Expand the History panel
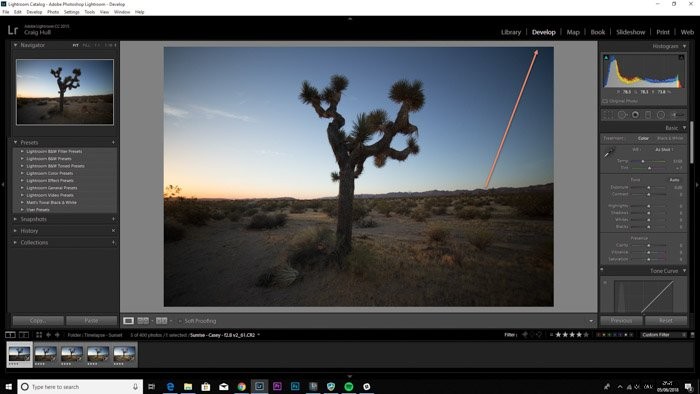Image resolution: width=700 pixels, height=394 pixels. tap(15, 231)
